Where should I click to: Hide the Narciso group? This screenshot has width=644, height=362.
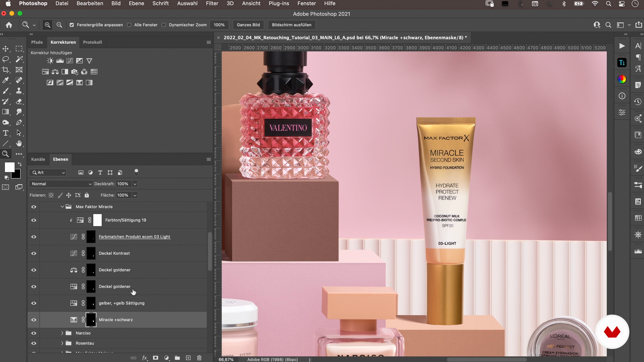tap(34, 333)
